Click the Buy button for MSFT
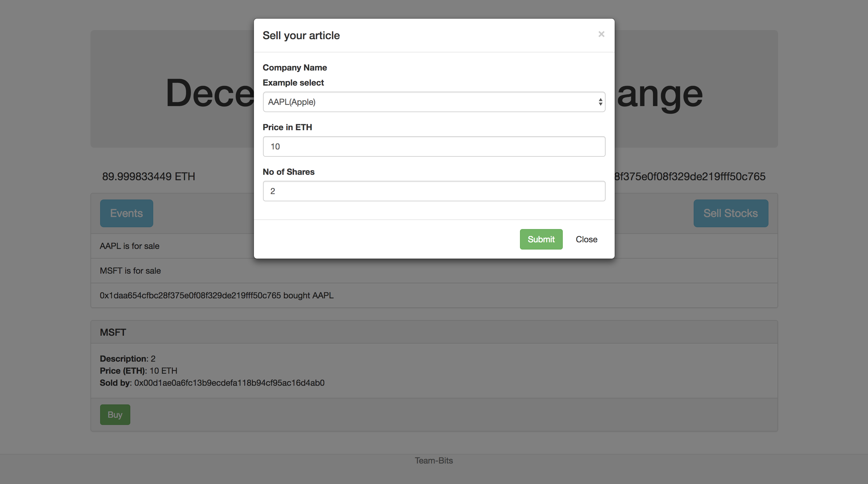Screen dimensions: 868x484 (115, 415)
